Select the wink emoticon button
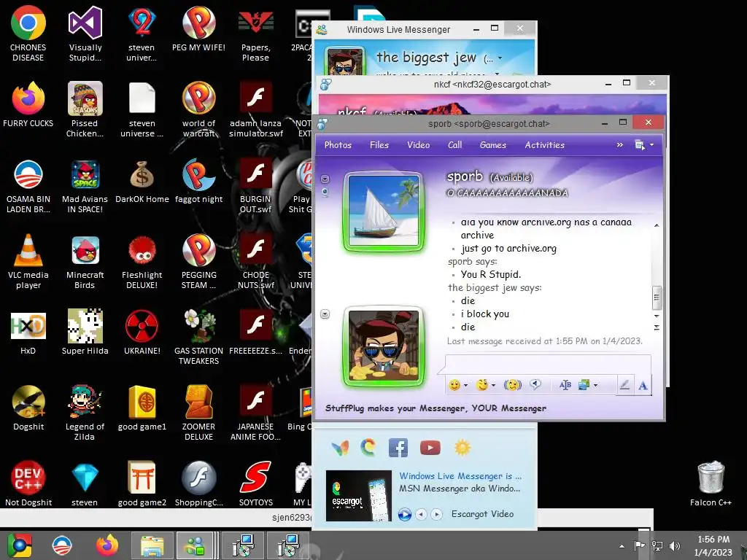Viewport: 747px width, 560px height. tap(482, 385)
